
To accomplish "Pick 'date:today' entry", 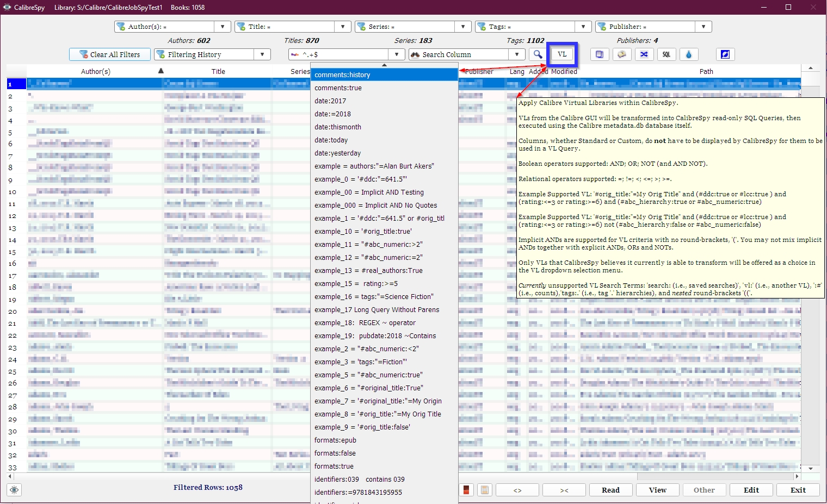I will [384, 140].
